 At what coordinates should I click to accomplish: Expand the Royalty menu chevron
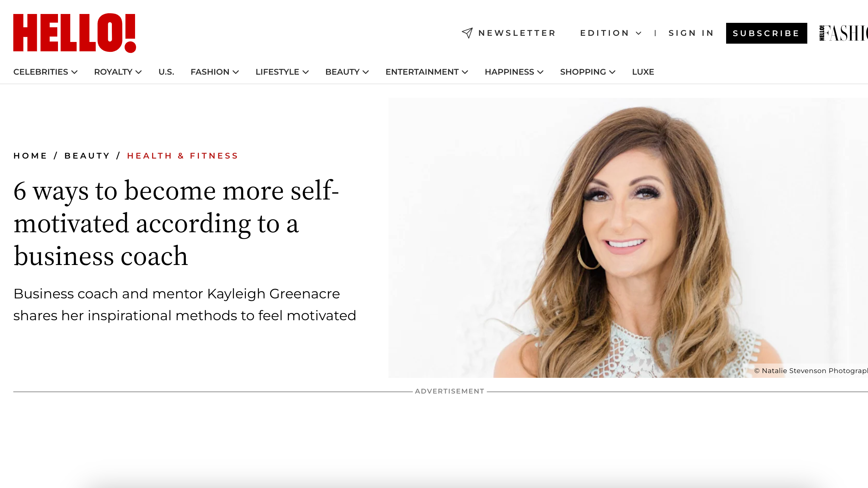pos(138,72)
